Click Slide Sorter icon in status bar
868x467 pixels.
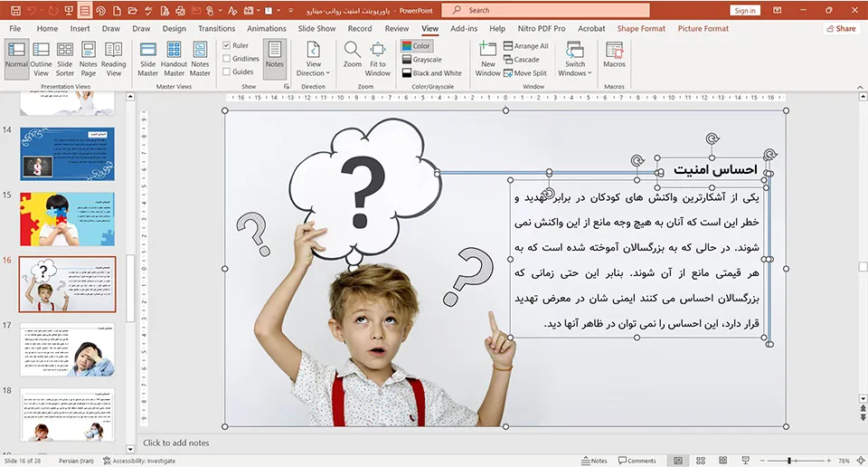700,461
